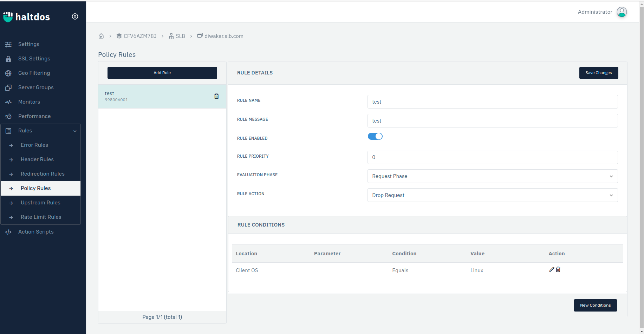The image size is (644, 334).
Task: Select the Policy Rules submenu item
Action: pos(41,188)
